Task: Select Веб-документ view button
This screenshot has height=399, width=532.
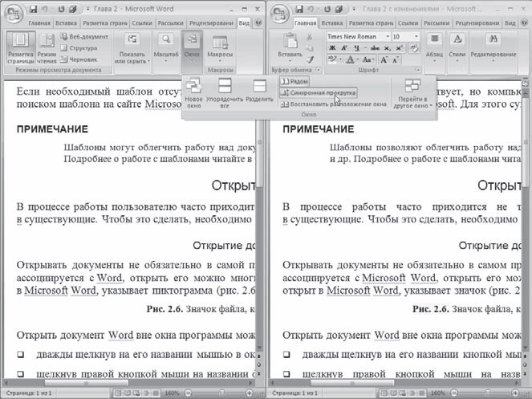Action: pyautogui.click(x=83, y=37)
